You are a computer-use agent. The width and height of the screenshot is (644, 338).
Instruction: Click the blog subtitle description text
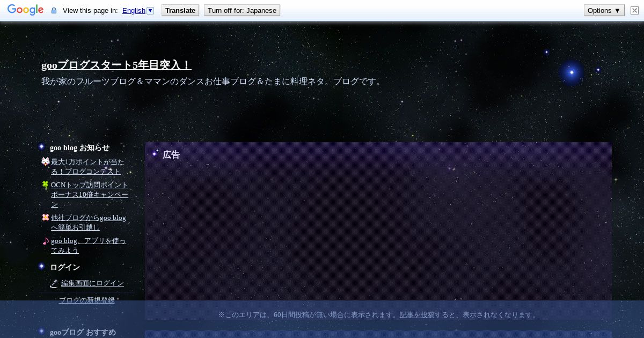(x=213, y=82)
